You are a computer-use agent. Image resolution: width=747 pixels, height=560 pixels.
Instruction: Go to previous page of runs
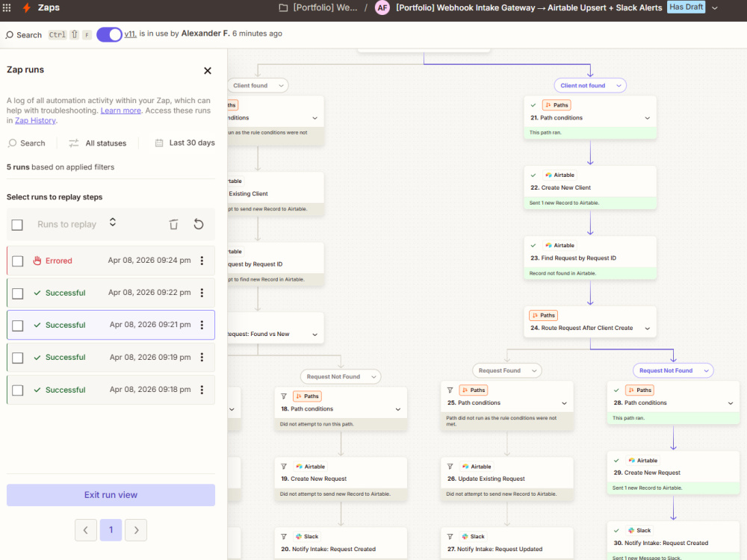tap(86, 530)
